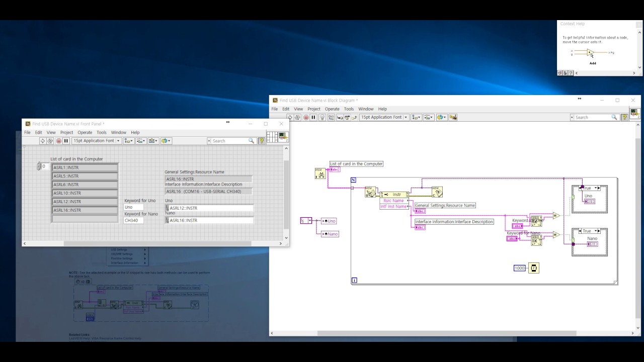
Task: Toggle Retain Wire Values button
Action: coord(331,117)
